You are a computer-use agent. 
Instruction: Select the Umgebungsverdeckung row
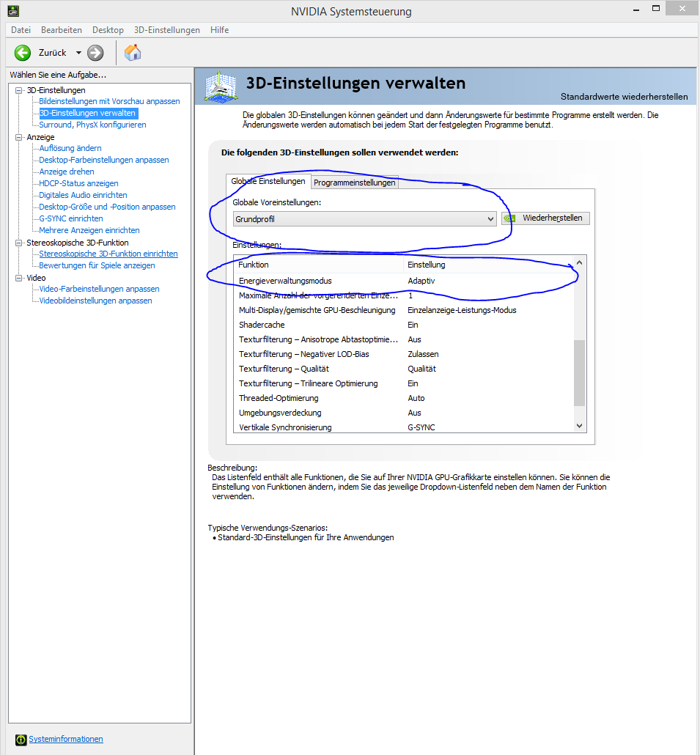click(x=403, y=413)
